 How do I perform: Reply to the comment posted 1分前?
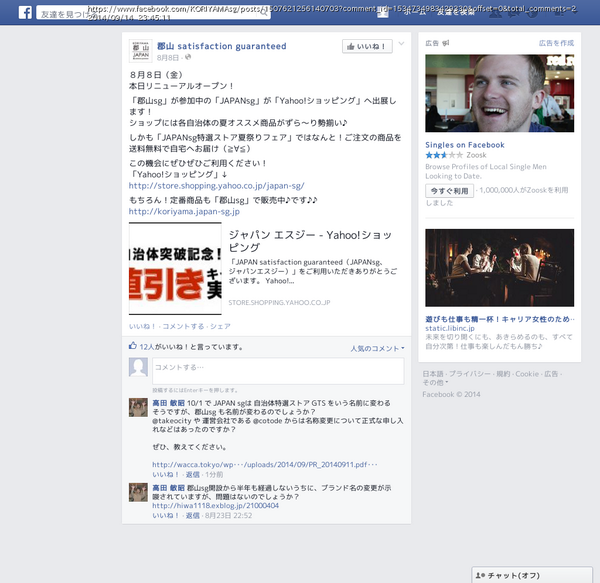(x=192, y=475)
